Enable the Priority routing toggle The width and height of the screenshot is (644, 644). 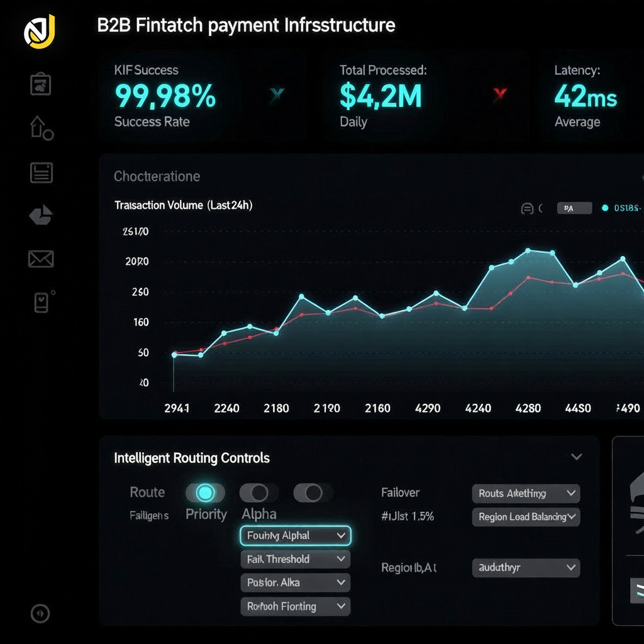point(204,493)
